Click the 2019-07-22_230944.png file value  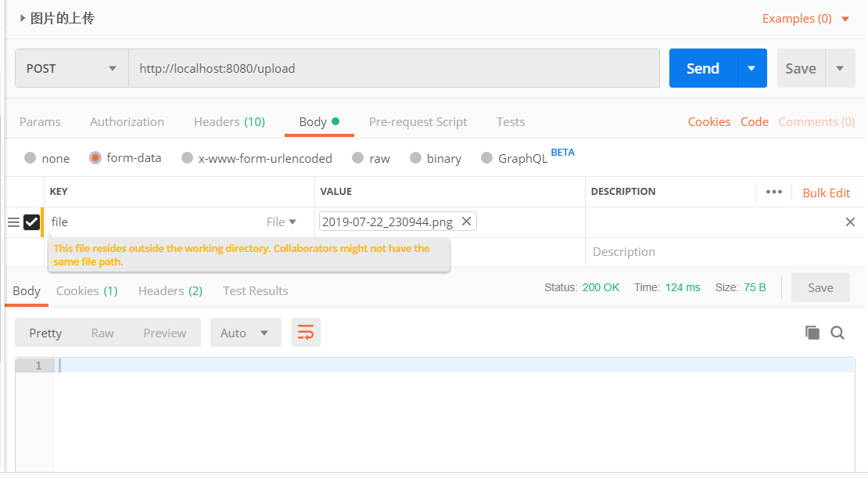[388, 222]
